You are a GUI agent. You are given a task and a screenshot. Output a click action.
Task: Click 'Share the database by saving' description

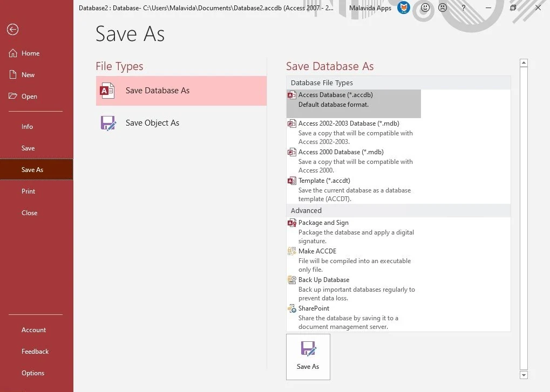pos(348,322)
